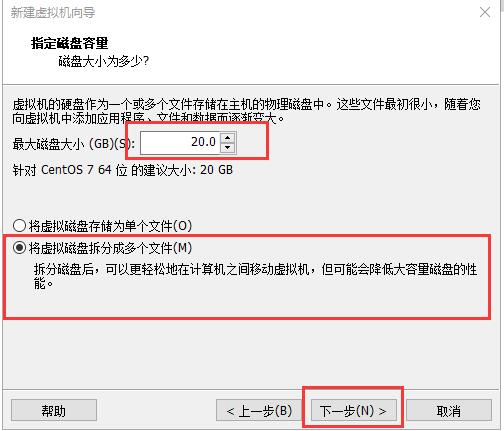This screenshot has width=504, height=431.
Task: Decrease disk size with the down spinner arrow
Action: click(x=228, y=147)
